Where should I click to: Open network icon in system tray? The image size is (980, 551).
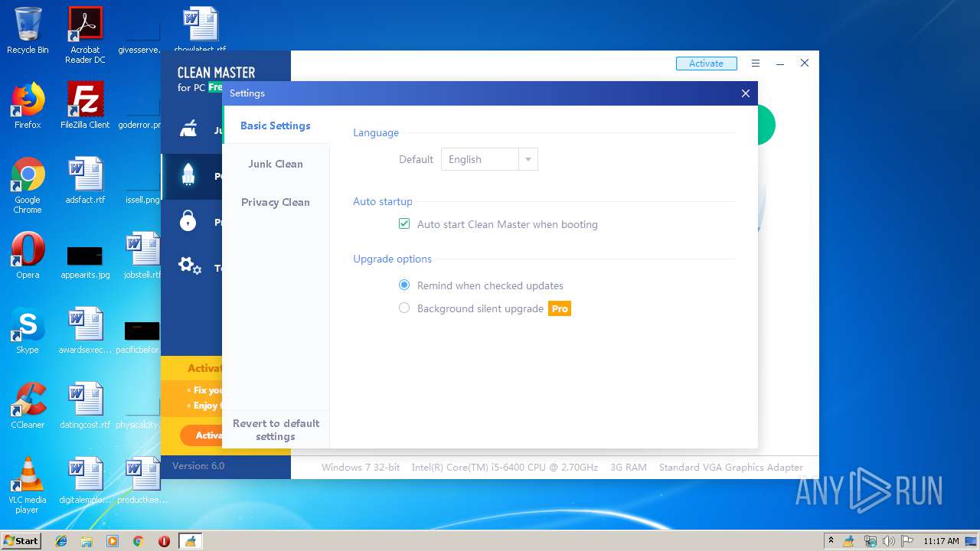(870, 541)
